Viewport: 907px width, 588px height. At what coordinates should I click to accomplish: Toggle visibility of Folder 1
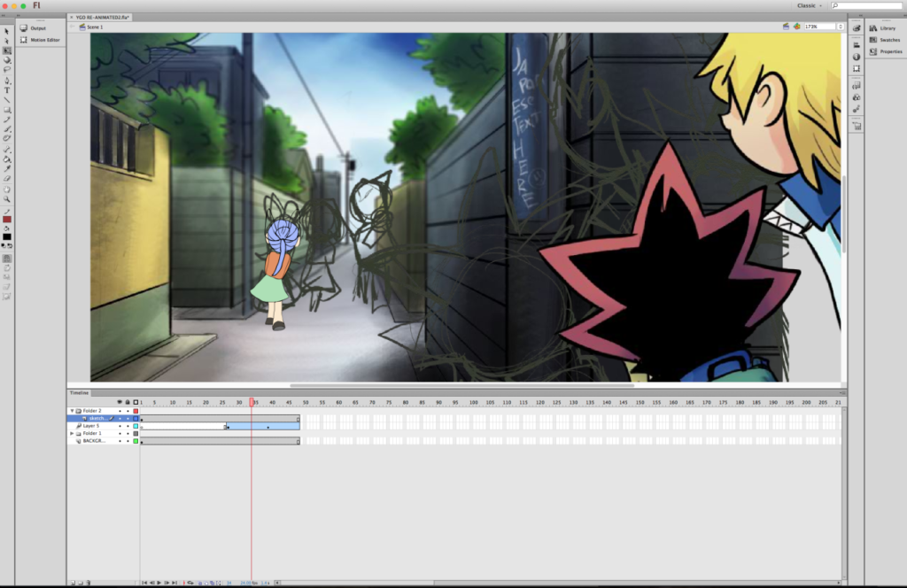point(120,434)
